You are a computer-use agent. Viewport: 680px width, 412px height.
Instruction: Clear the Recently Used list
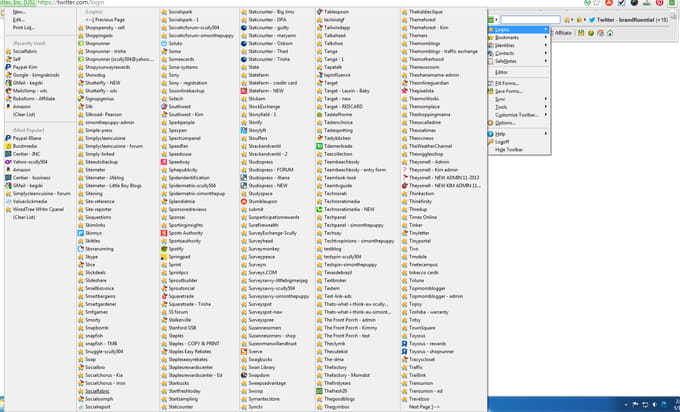[24, 114]
